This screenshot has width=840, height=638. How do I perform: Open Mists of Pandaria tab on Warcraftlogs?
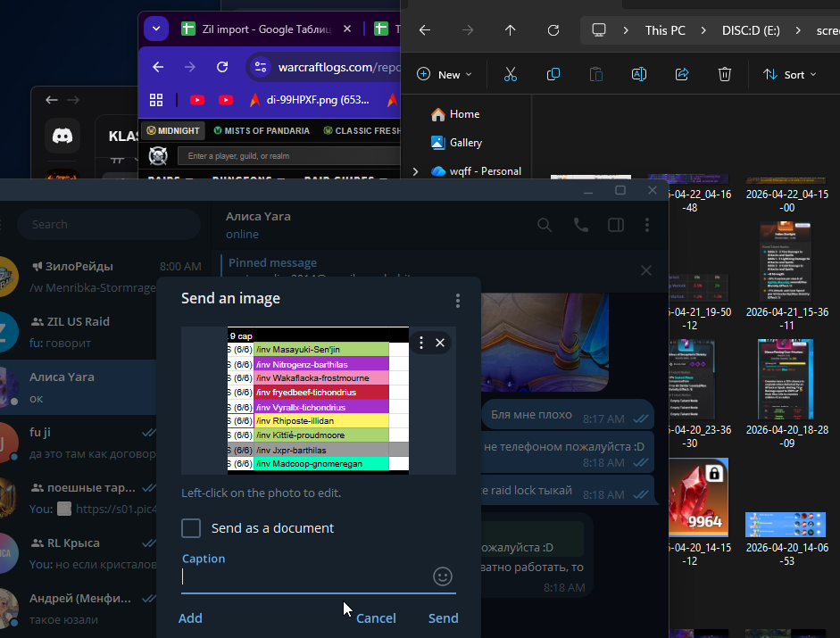[x=262, y=130]
